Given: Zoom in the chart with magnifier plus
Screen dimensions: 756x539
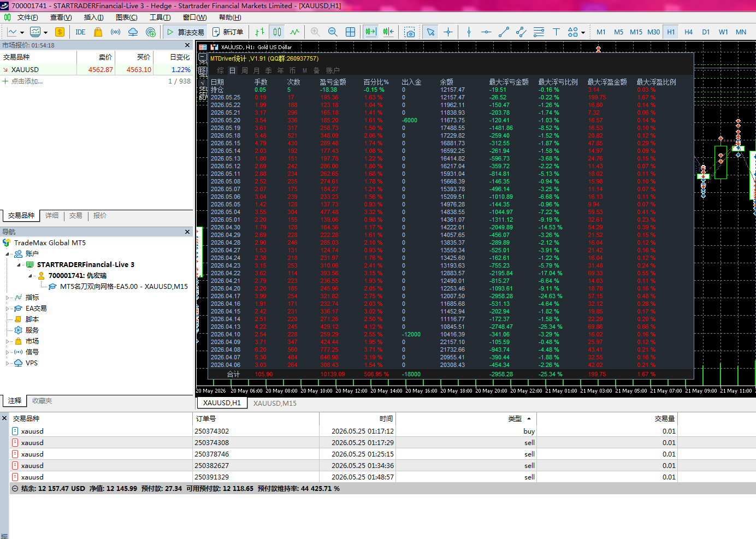Looking at the screenshot, I should 315,32.
